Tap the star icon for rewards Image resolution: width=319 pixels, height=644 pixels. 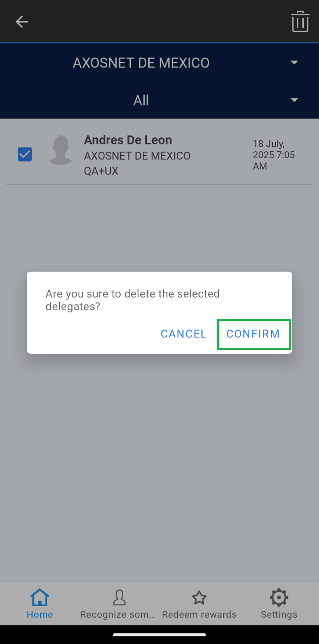coord(199,598)
